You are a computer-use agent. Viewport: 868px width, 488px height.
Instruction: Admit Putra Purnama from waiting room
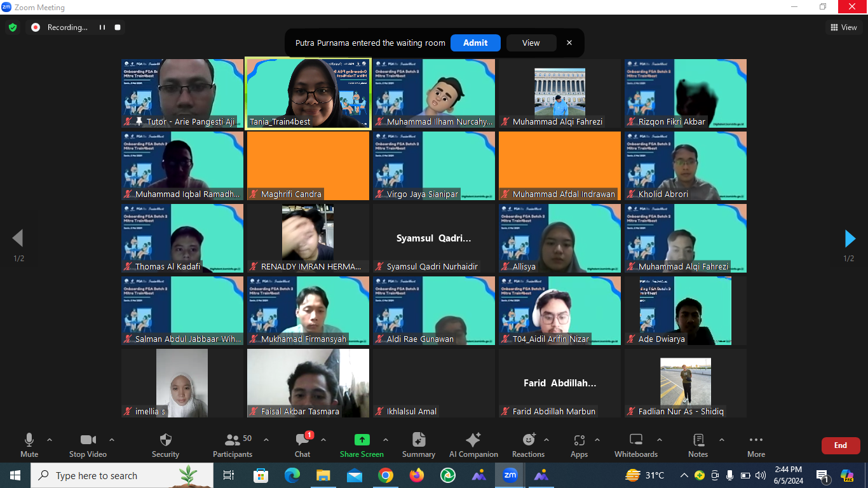click(475, 43)
